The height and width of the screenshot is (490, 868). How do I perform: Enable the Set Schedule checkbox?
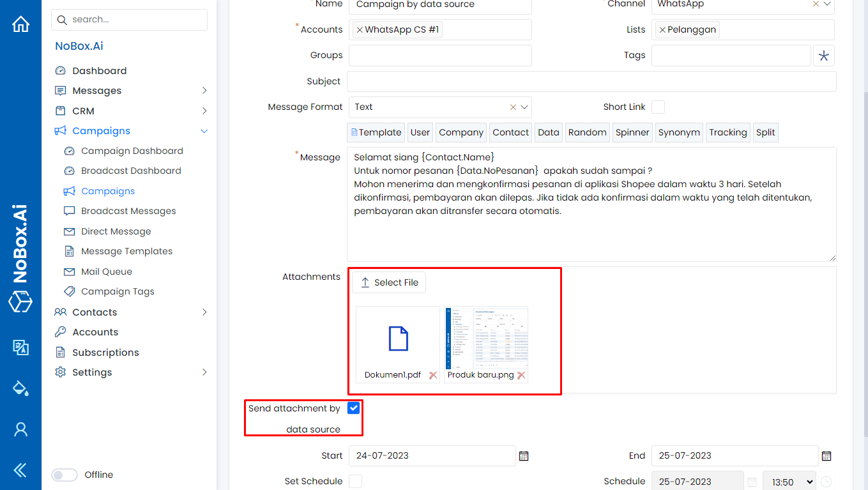pyautogui.click(x=355, y=481)
